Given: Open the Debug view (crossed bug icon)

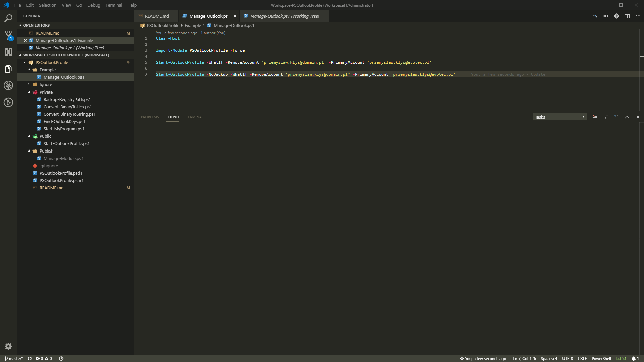Looking at the screenshot, I should [8, 85].
